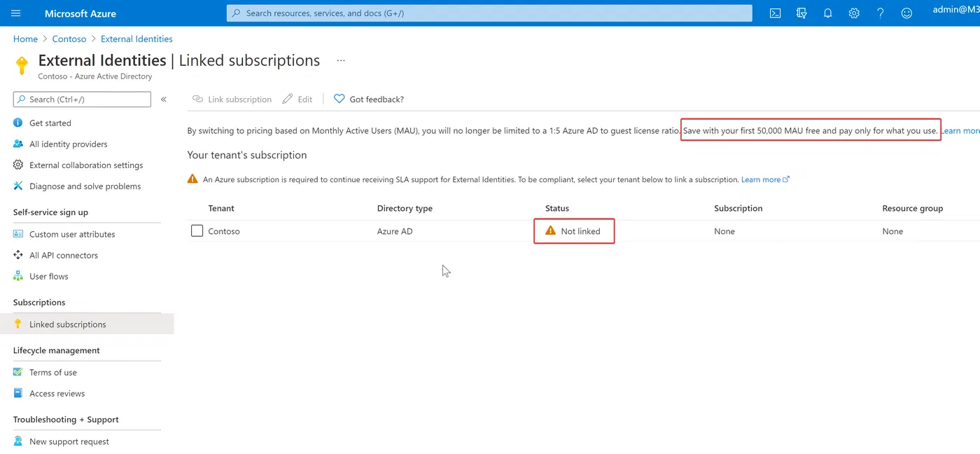
Task: Open Cloud Shell from the top bar
Action: click(775, 13)
